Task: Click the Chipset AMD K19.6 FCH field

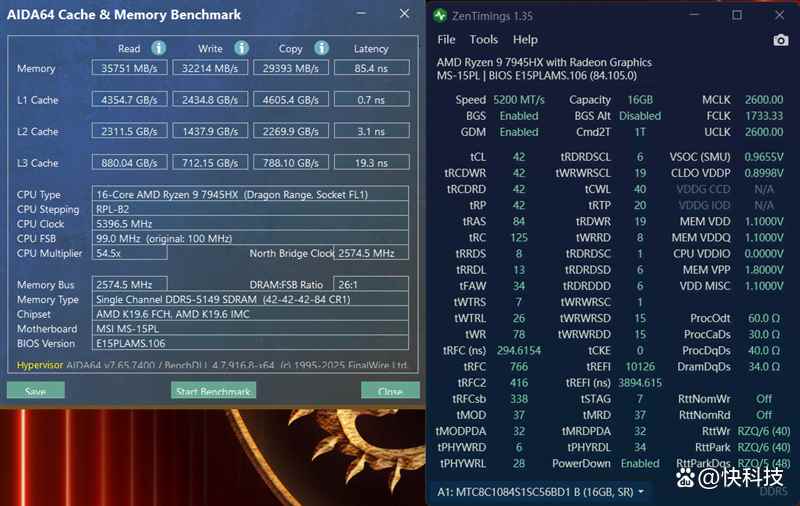Action: click(250, 314)
